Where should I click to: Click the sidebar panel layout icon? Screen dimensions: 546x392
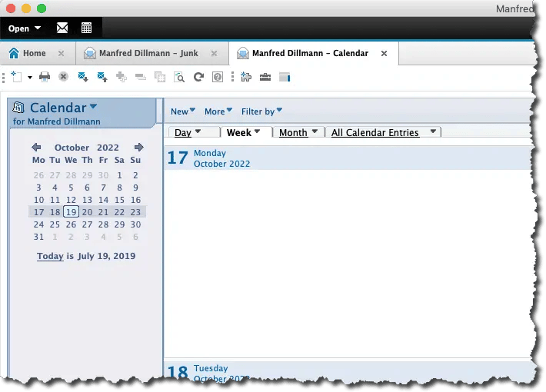click(x=285, y=77)
